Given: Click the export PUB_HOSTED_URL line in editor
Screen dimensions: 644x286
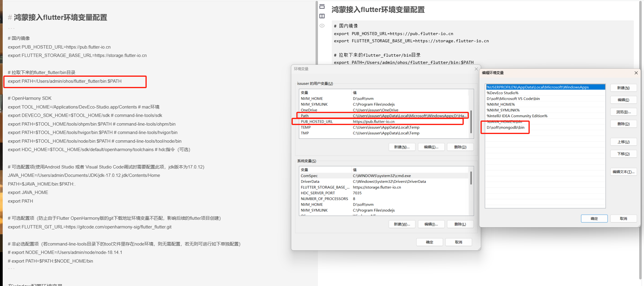Looking at the screenshot, I should 59,47.
